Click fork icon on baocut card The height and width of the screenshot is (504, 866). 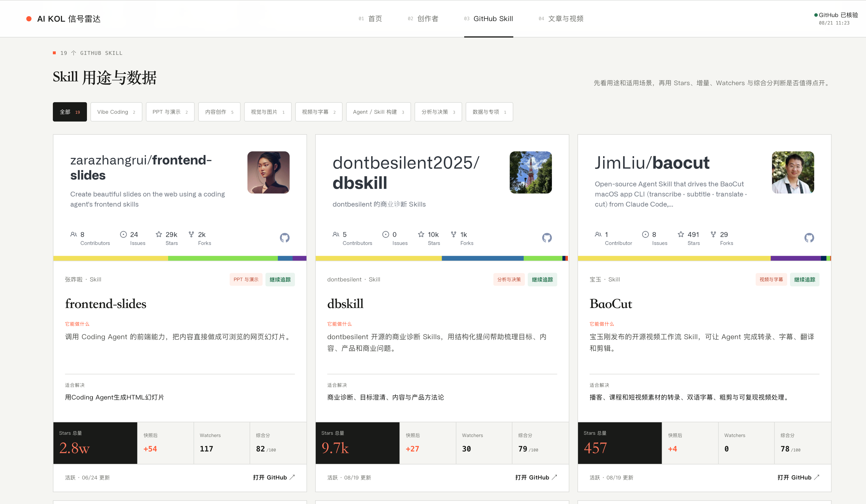coord(713,234)
